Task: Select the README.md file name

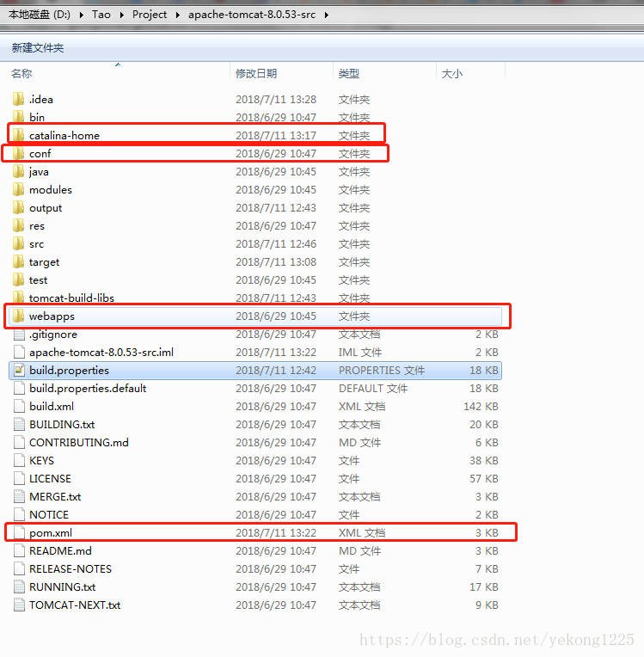Action: [60, 550]
